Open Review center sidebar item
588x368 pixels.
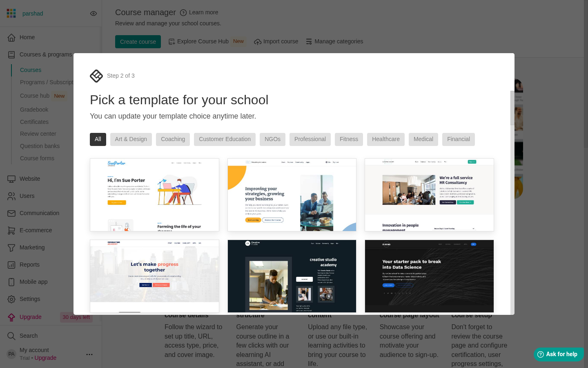pyautogui.click(x=38, y=134)
